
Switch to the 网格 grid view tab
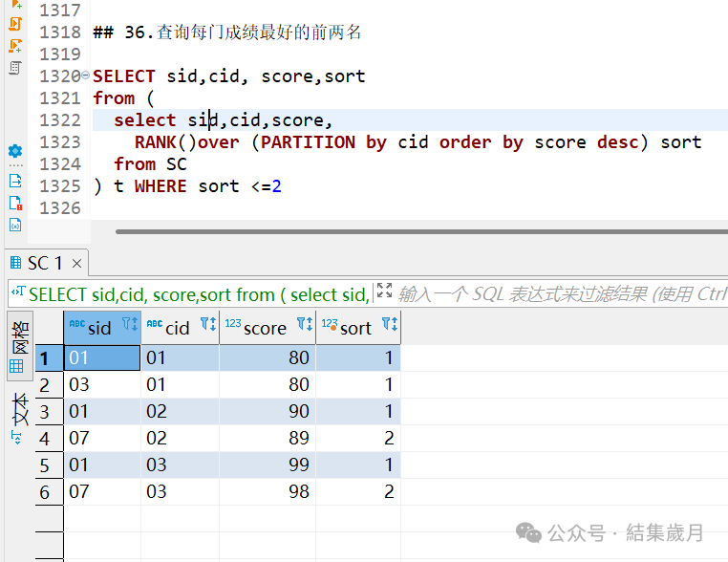pyautogui.click(x=20, y=347)
